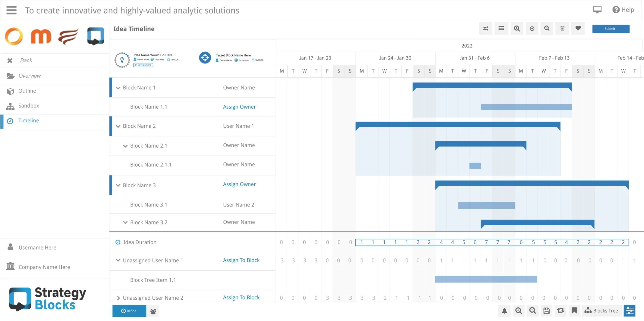
Task: Click the list view icon in the top toolbar
Action: 501,28
